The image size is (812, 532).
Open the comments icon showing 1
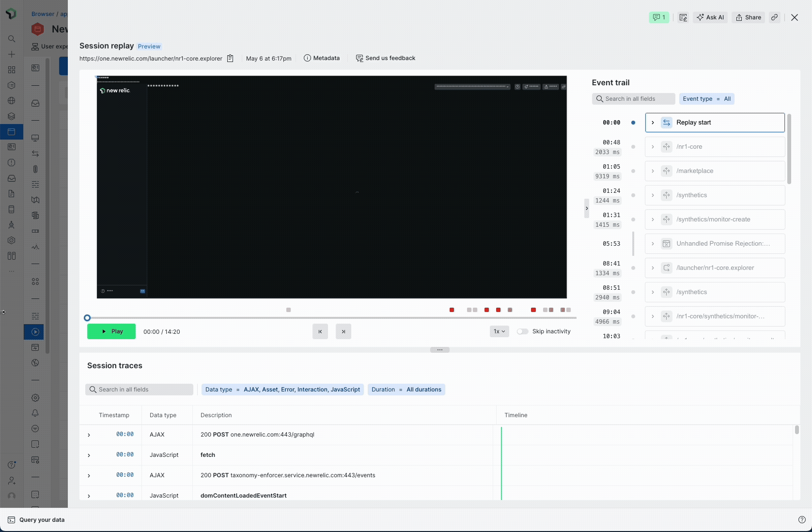(x=658, y=17)
